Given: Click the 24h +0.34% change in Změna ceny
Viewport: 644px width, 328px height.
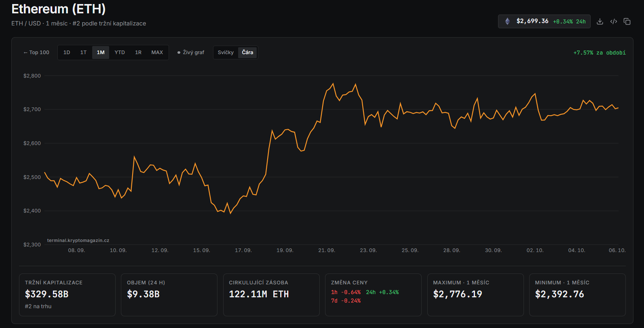Looking at the screenshot, I should 382,292.
